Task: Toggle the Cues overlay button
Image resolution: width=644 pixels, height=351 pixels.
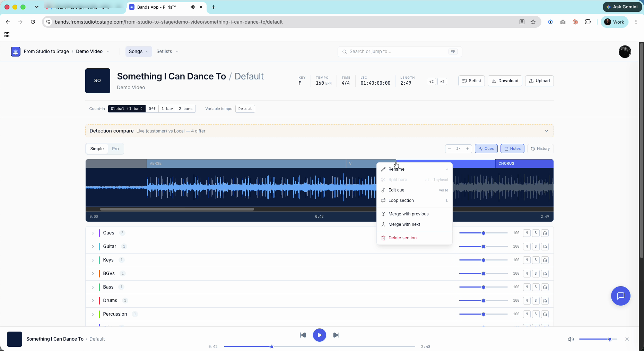Action: [x=486, y=149]
